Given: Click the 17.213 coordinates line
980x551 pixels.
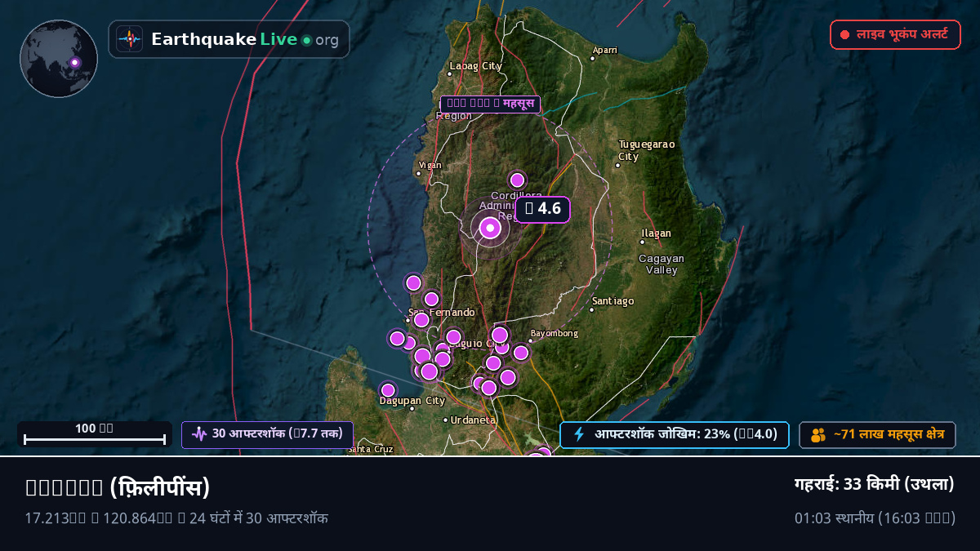Looking at the screenshot, I should 176,518.
